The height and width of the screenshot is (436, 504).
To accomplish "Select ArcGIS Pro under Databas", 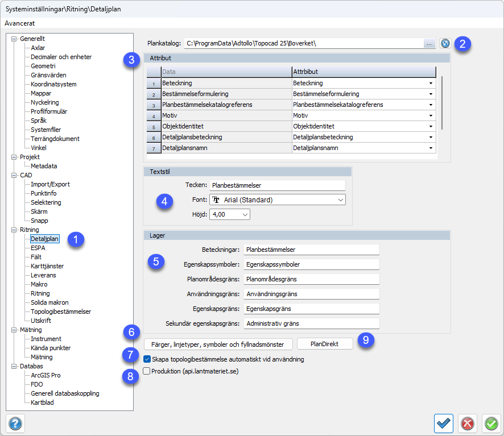I will click(x=46, y=375).
